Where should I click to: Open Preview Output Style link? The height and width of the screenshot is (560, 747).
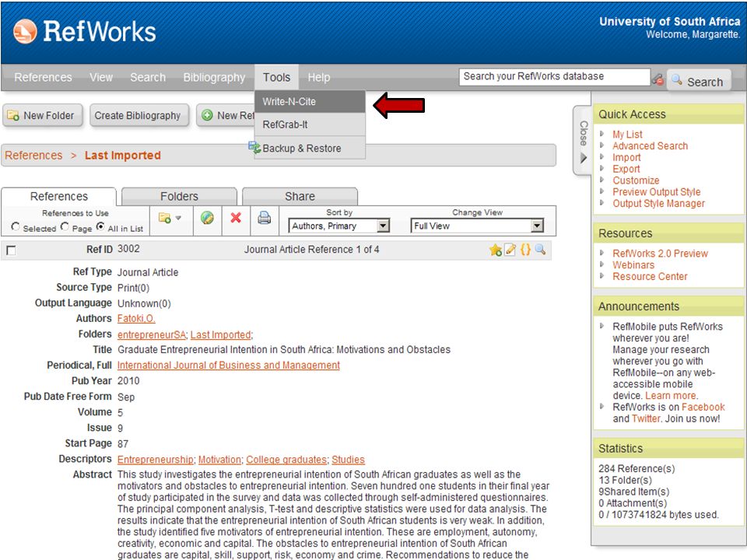click(657, 192)
